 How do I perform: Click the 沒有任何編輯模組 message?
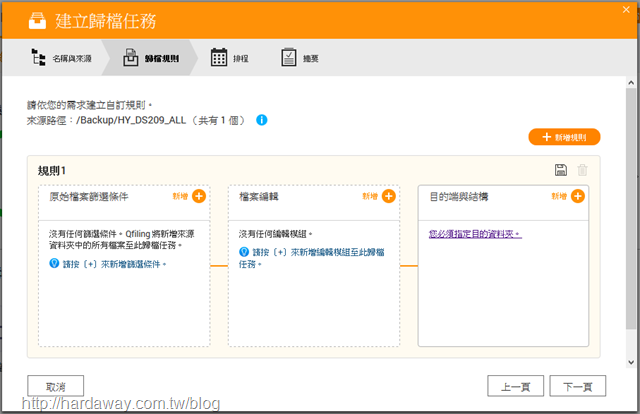pos(276,234)
